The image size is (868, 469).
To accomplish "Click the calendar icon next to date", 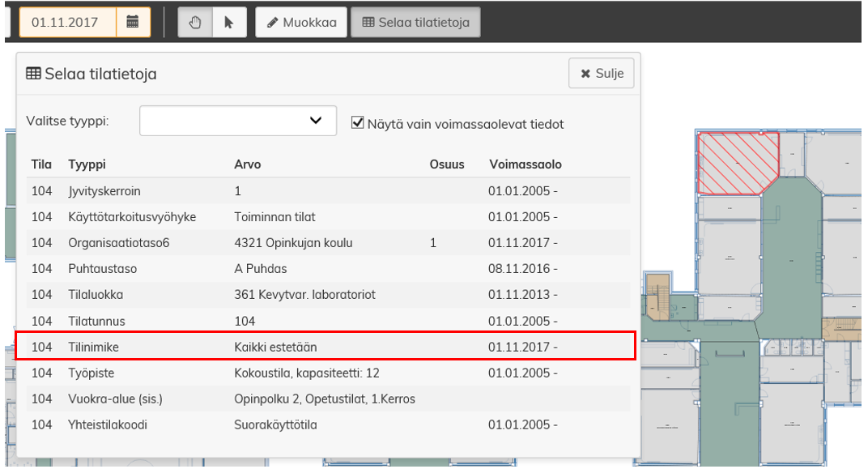I will coord(134,23).
